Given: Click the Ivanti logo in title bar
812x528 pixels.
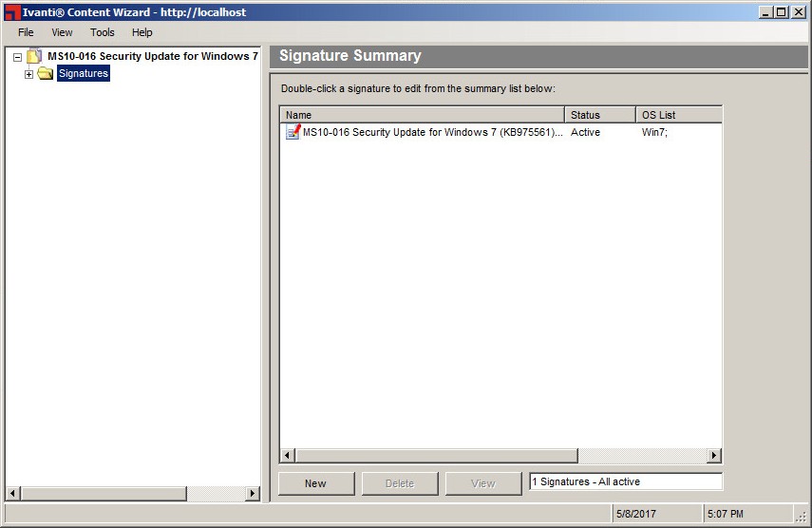Looking at the screenshot, I should coord(12,12).
